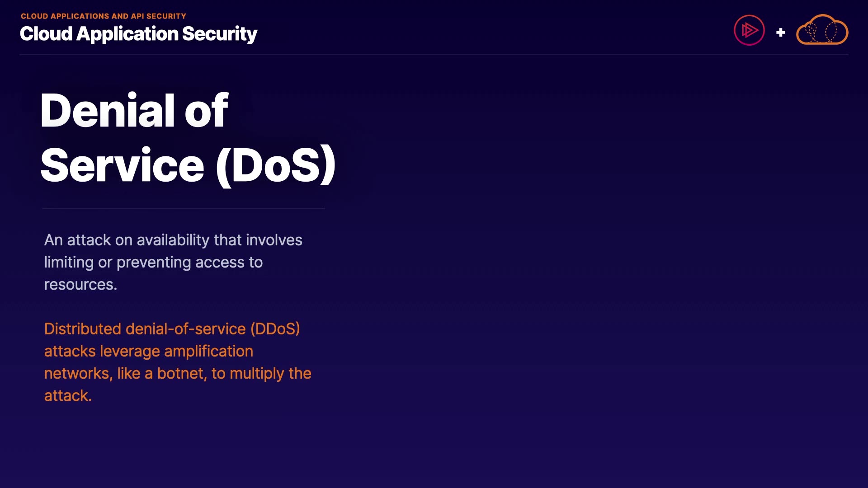
Task: Click the word 'API' in the orange header
Action: (137, 16)
